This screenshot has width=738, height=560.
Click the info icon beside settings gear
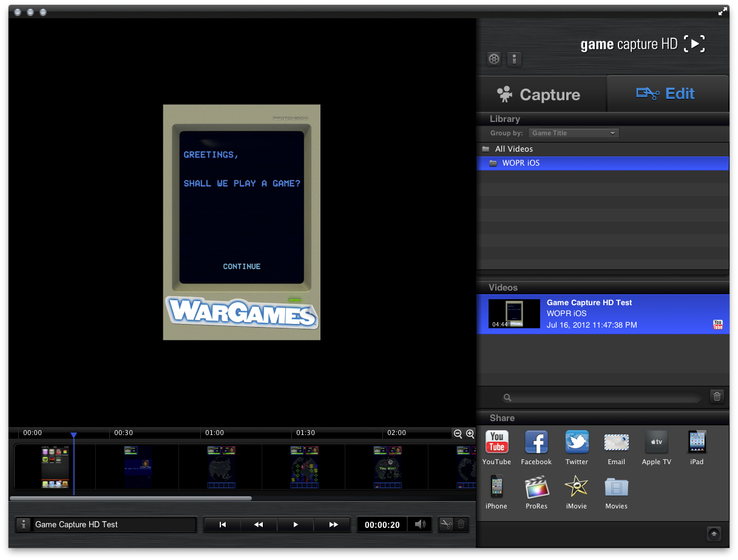tap(514, 59)
